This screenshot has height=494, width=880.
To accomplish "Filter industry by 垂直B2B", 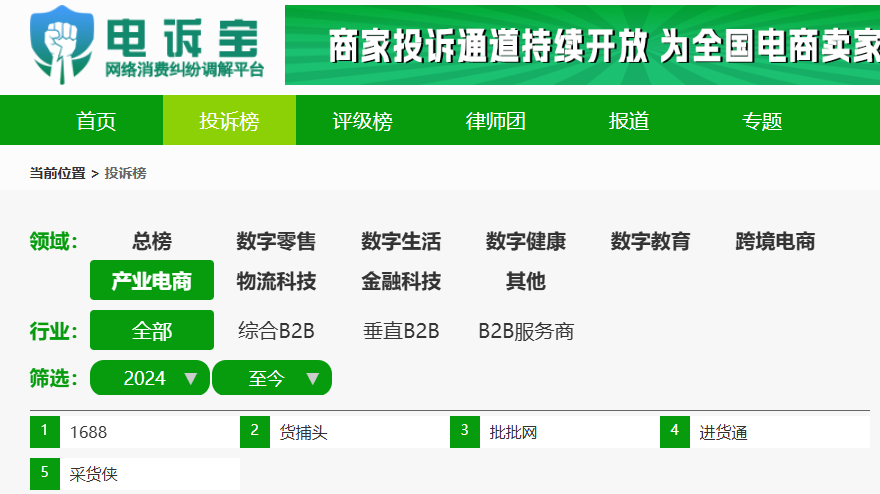I will point(401,331).
